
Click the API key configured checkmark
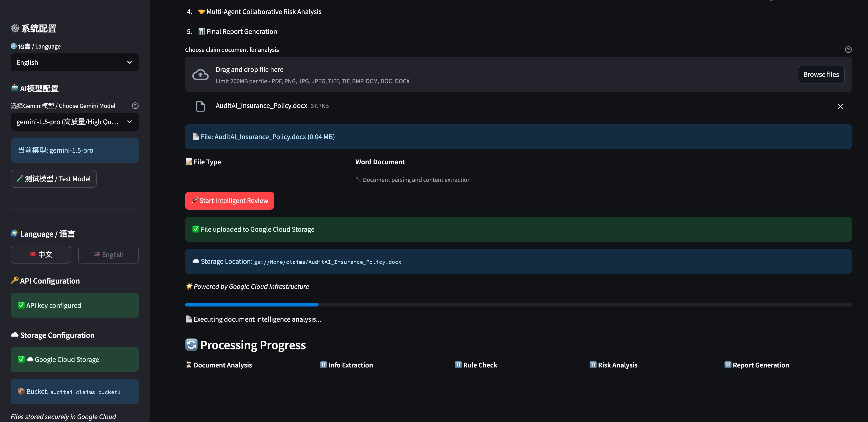(x=21, y=305)
